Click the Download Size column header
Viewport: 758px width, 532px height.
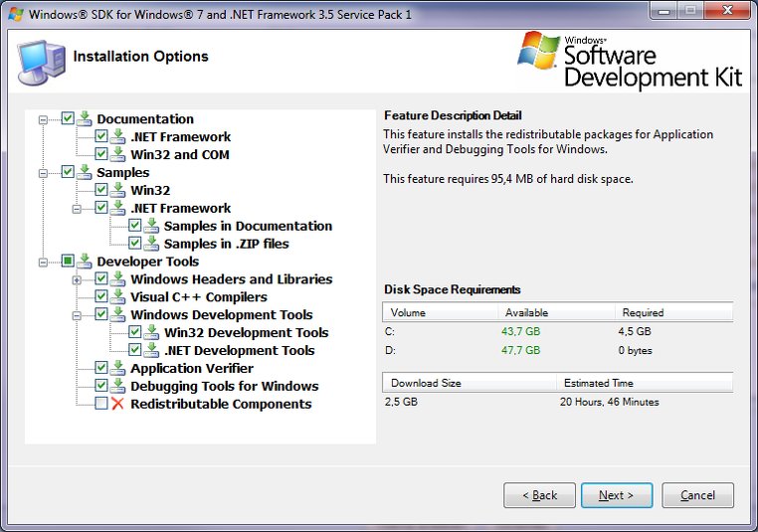(x=470, y=383)
